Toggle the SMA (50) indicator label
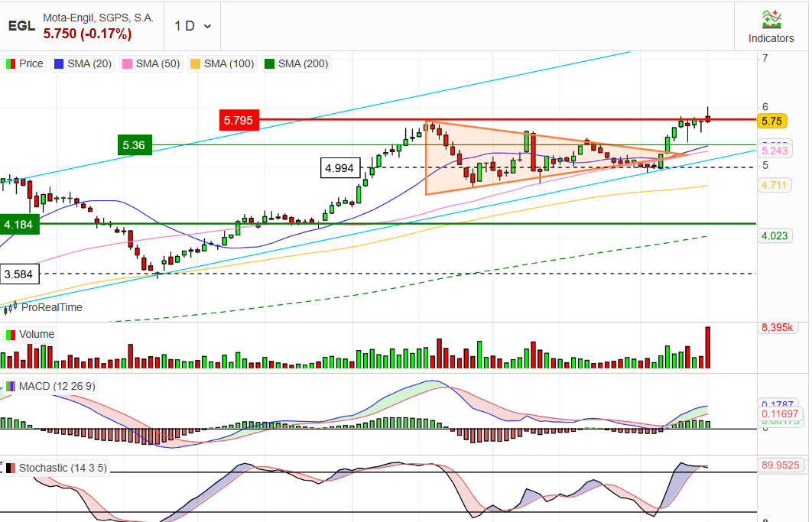This screenshot has width=812, height=522. [158, 63]
